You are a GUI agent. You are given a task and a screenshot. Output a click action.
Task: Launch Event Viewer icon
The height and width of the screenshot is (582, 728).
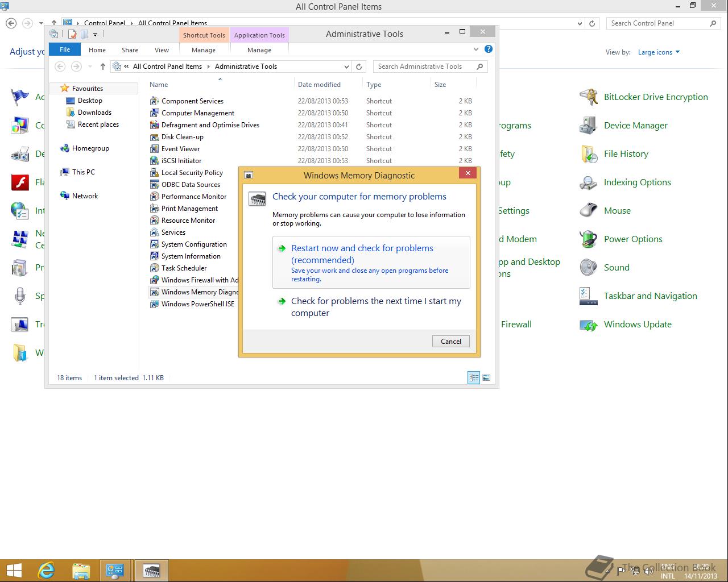pos(154,149)
